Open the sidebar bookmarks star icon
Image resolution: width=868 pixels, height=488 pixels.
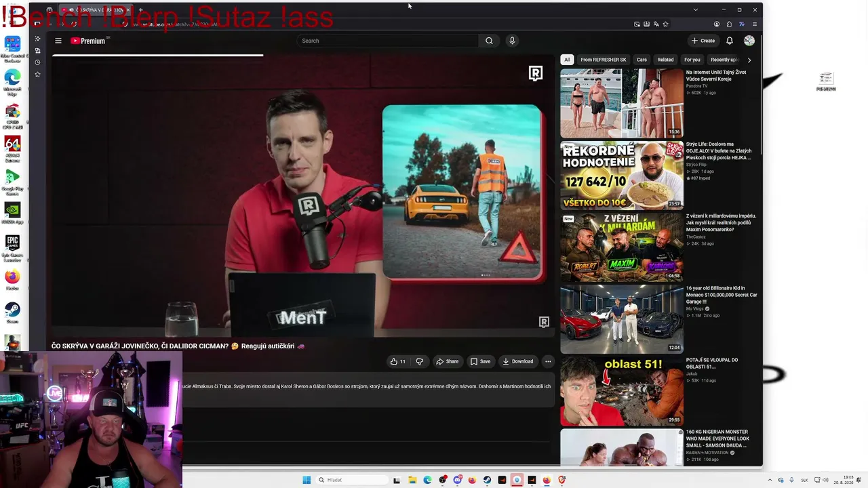point(37,74)
